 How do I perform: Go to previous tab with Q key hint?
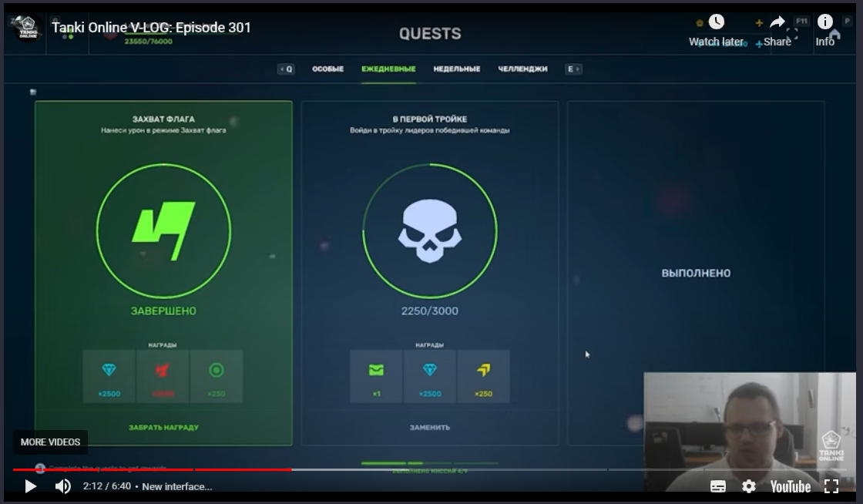click(x=286, y=69)
